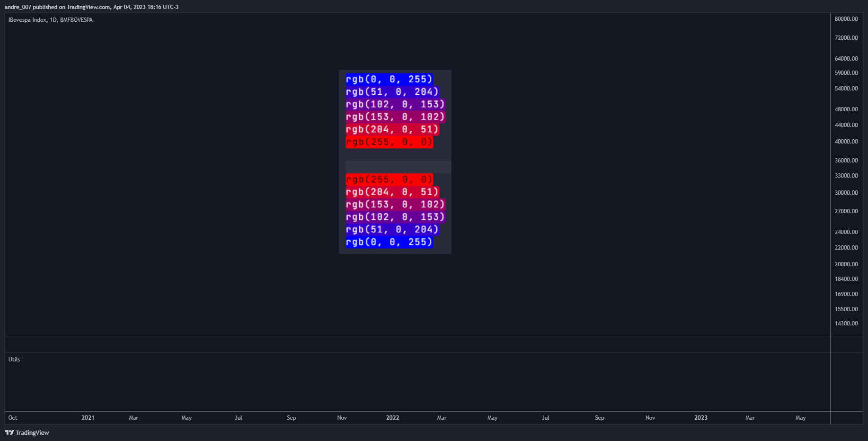Click rgb(102, 0, 153) cell in lower table
Screen dimensions: 868x441
click(x=395, y=217)
